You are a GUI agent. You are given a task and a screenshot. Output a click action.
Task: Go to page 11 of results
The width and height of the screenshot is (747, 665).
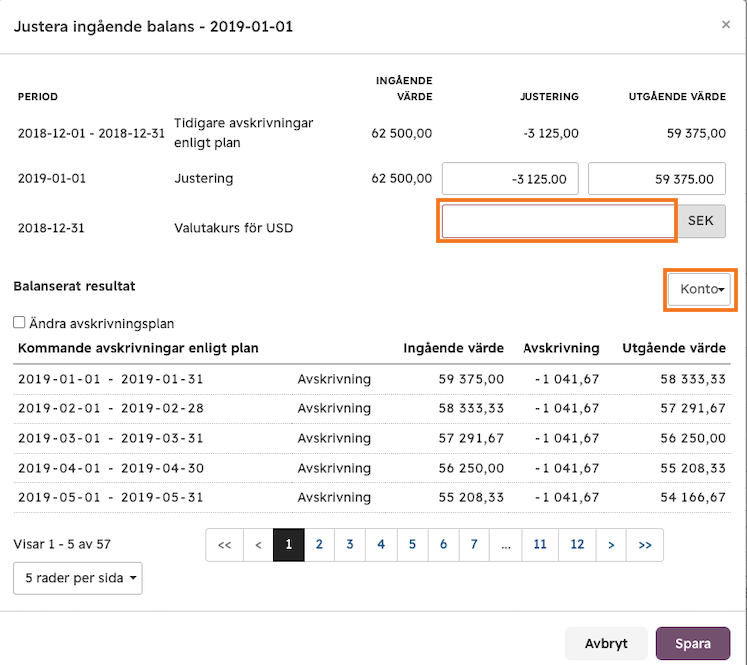540,544
